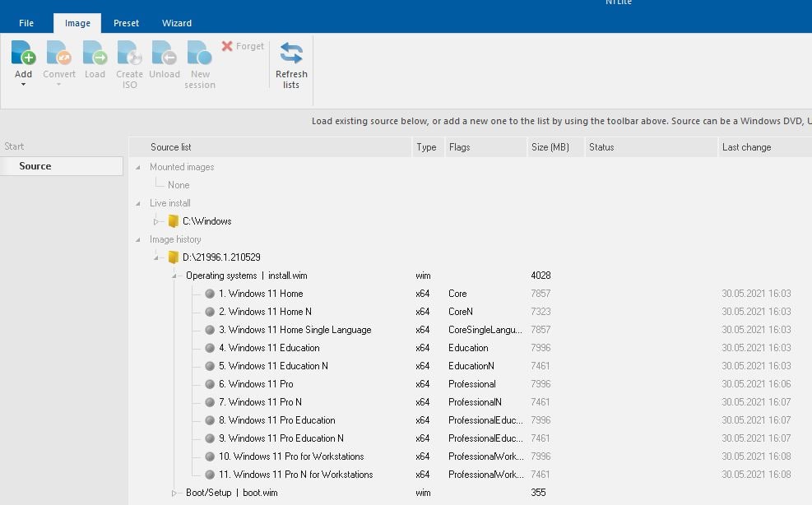Sort by the Type column header
This screenshot has width=812, height=505.
[x=428, y=147]
